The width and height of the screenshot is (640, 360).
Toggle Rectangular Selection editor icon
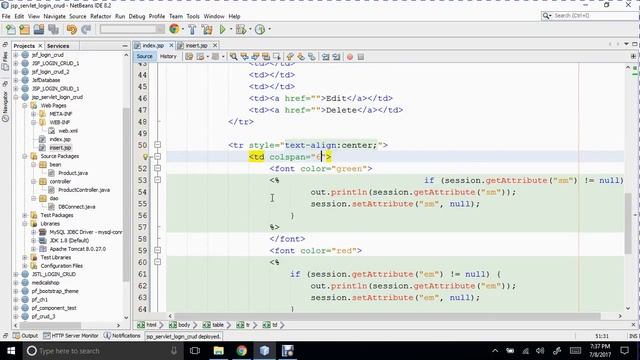tap(277, 57)
